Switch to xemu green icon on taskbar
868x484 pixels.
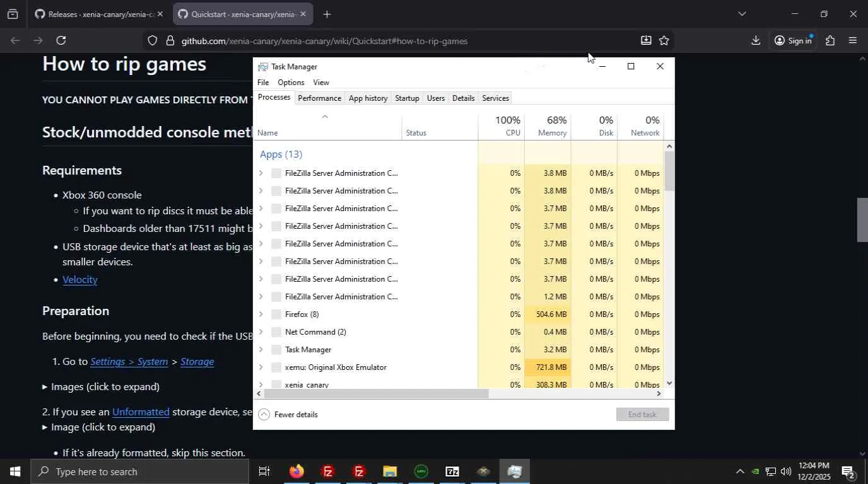[421, 471]
